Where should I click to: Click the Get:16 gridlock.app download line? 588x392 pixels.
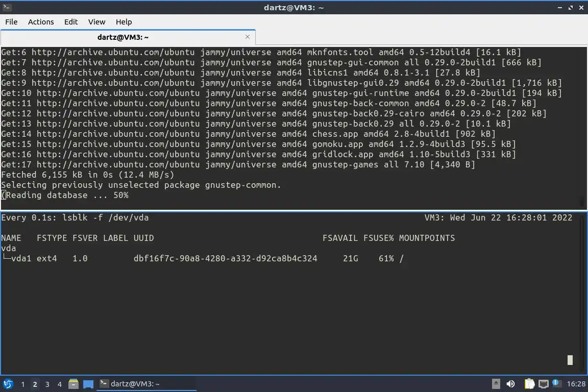pos(258,154)
